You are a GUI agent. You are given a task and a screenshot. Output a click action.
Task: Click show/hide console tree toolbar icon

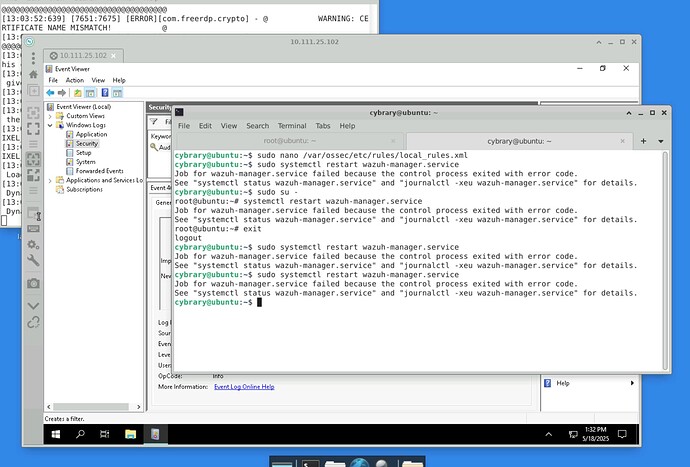[90, 92]
